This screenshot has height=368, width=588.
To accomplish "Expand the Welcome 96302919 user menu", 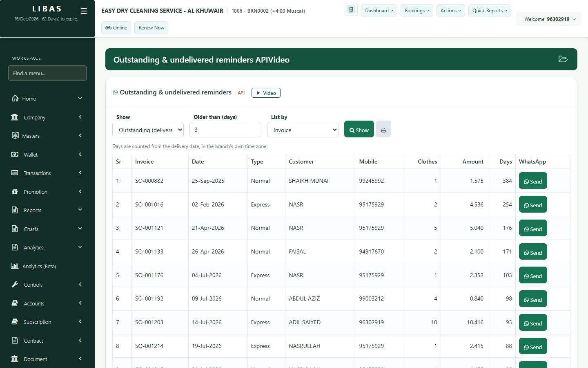I will pyautogui.click(x=549, y=19).
